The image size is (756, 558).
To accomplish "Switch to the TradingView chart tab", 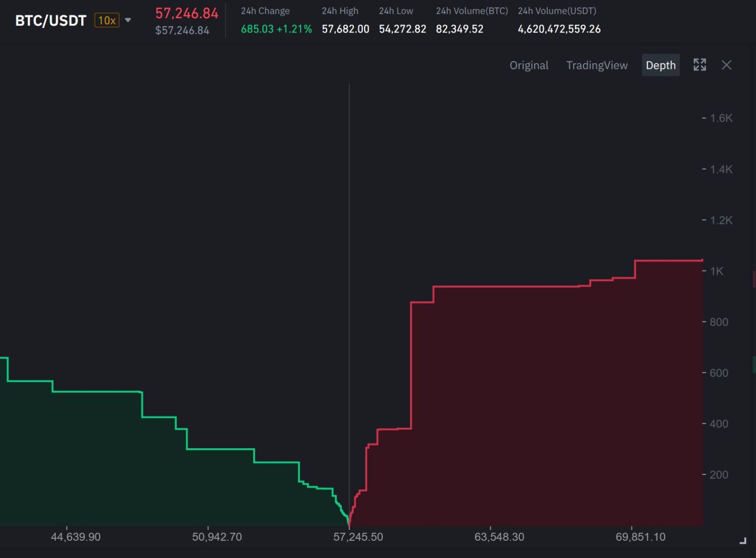I will click(597, 65).
